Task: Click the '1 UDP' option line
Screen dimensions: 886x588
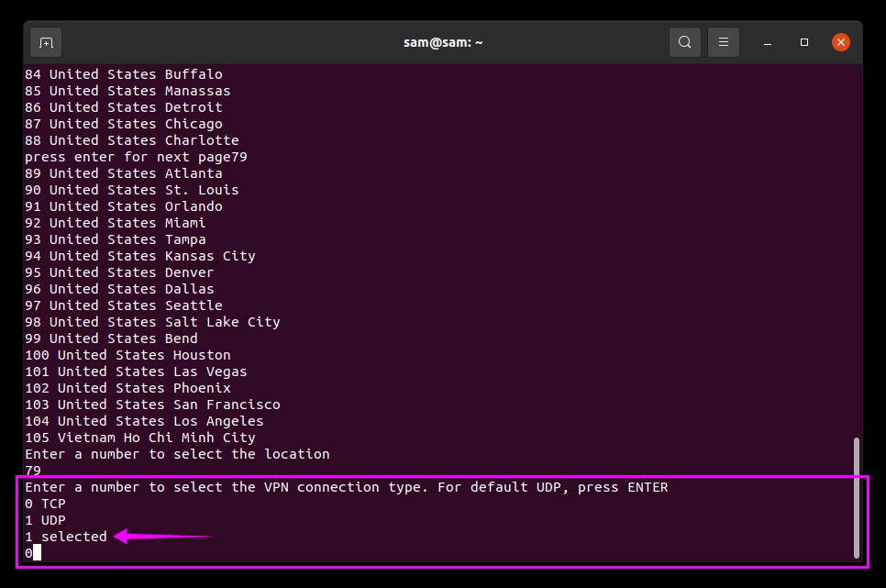Action: pyautogui.click(x=45, y=520)
